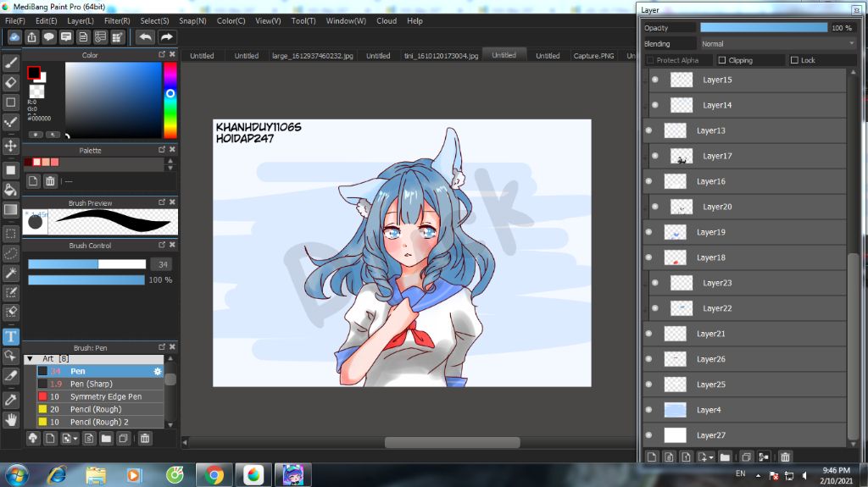This screenshot has height=487, width=868.
Task: Click the canvas horizontal scrollbar
Action: (x=453, y=442)
